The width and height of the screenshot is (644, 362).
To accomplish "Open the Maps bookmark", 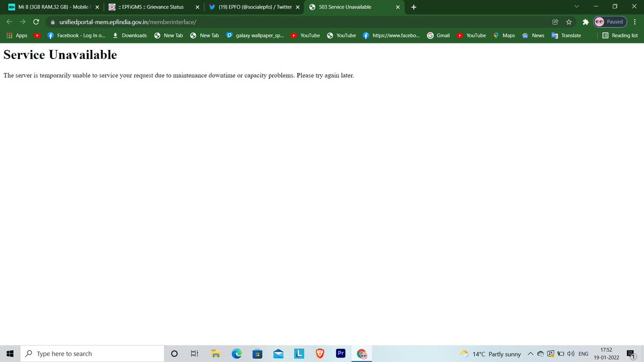I will click(x=504, y=35).
